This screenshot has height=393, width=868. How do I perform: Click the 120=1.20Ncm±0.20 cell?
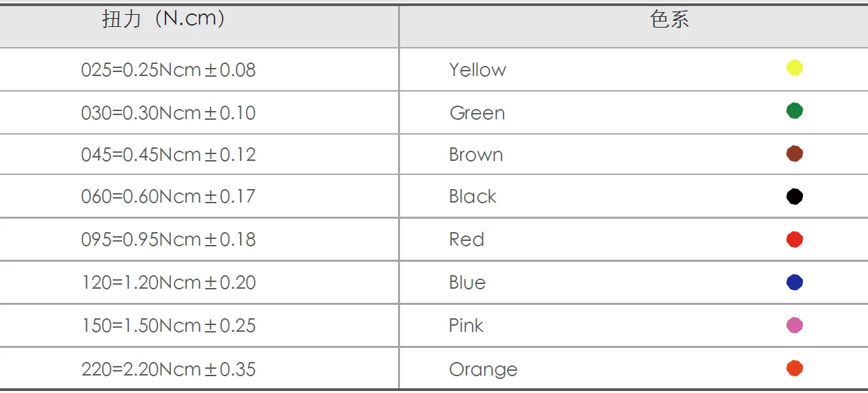pyautogui.click(x=168, y=283)
